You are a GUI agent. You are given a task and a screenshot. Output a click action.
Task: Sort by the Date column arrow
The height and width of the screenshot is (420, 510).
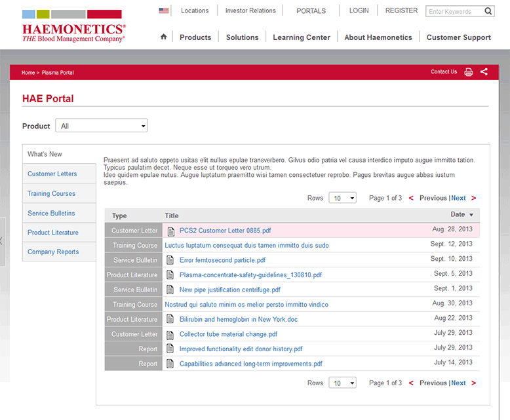click(471, 215)
